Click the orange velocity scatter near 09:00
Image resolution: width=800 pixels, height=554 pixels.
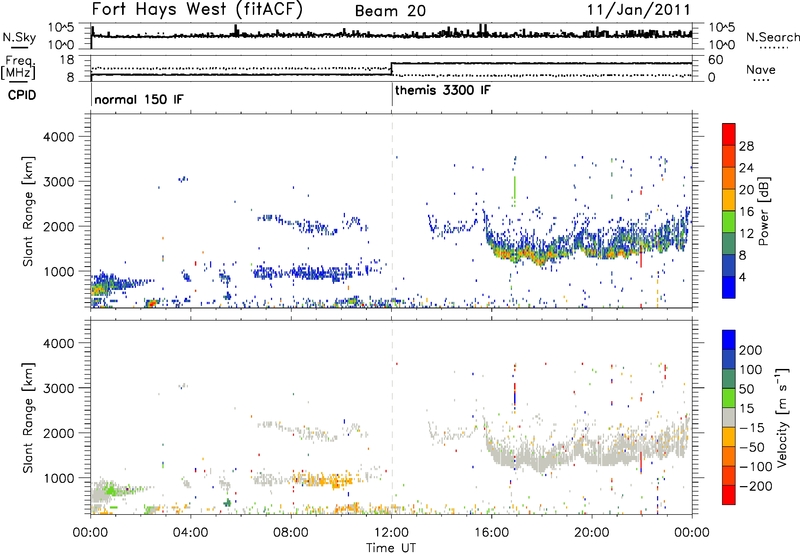pyautogui.click(x=322, y=480)
